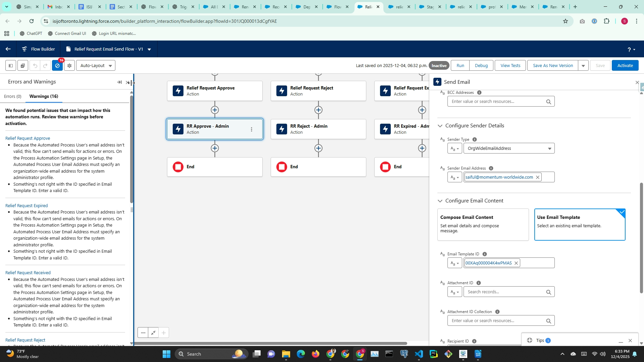Viewport: 644px width, 362px height.
Task: Collapse Configure Sender Details section
Action: point(440,126)
